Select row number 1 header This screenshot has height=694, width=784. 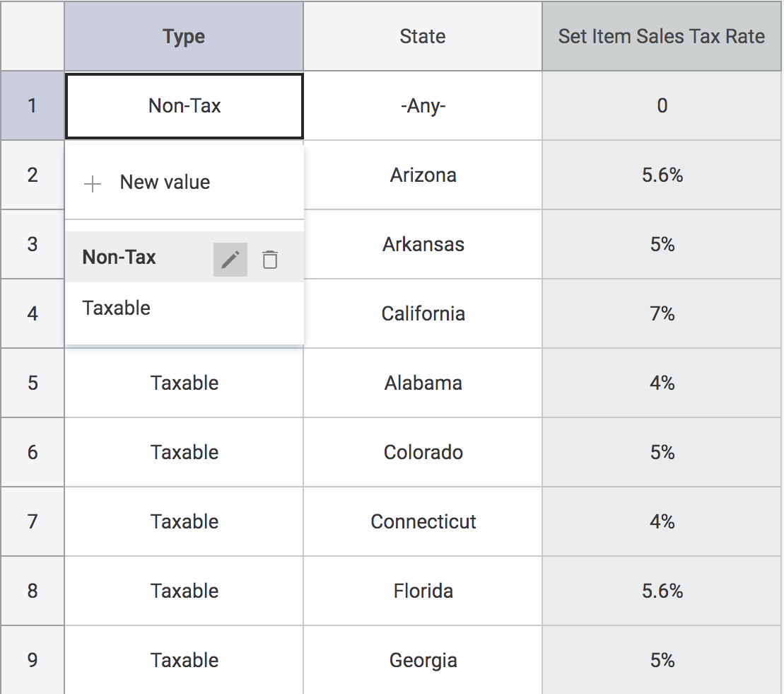click(x=33, y=106)
